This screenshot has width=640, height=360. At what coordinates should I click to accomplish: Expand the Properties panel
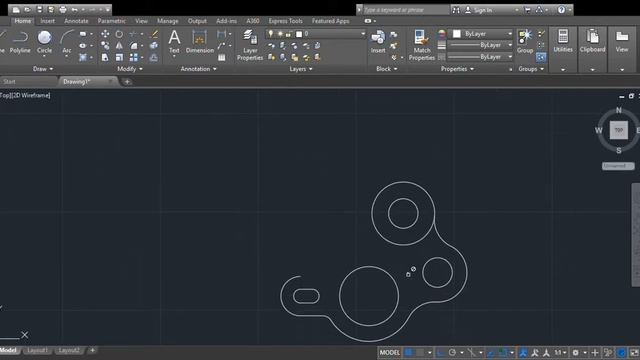click(x=457, y=69)
